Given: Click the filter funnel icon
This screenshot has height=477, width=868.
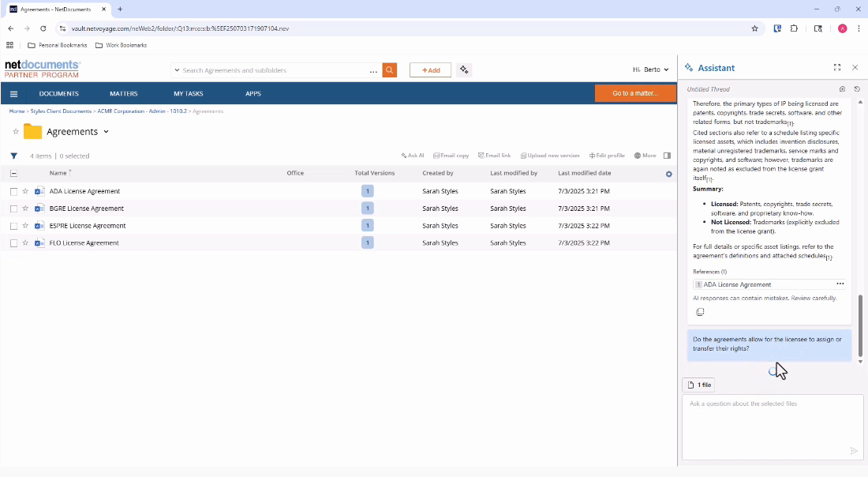Looking at the screenshot, I should pos(14,156).
